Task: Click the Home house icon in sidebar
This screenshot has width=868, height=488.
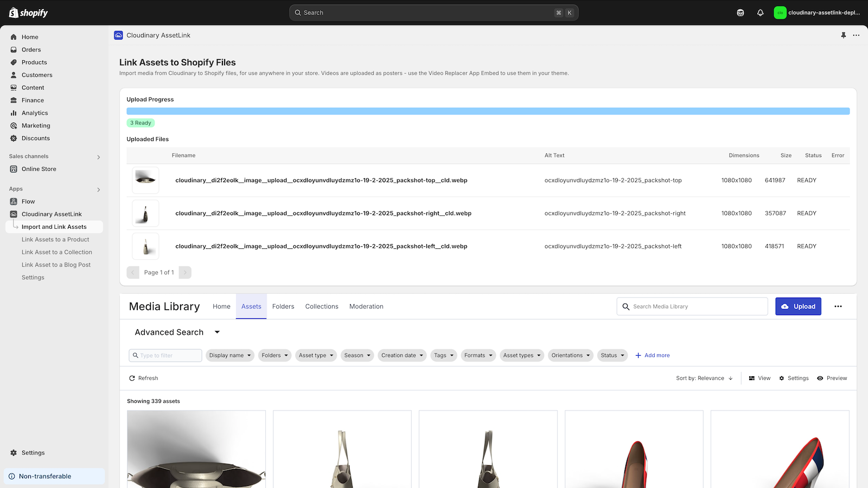Action: tap(14, 37)
